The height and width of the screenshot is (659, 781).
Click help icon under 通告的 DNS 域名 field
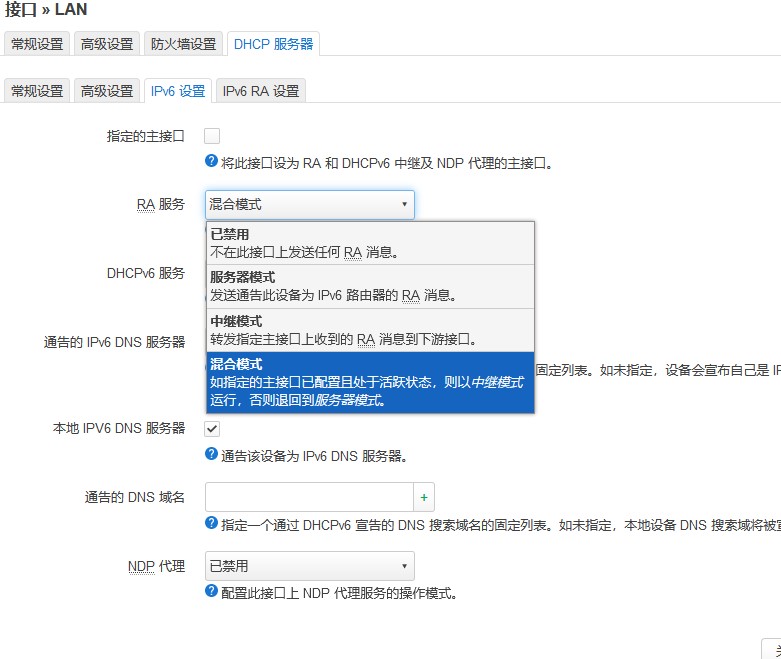point(211,523)
